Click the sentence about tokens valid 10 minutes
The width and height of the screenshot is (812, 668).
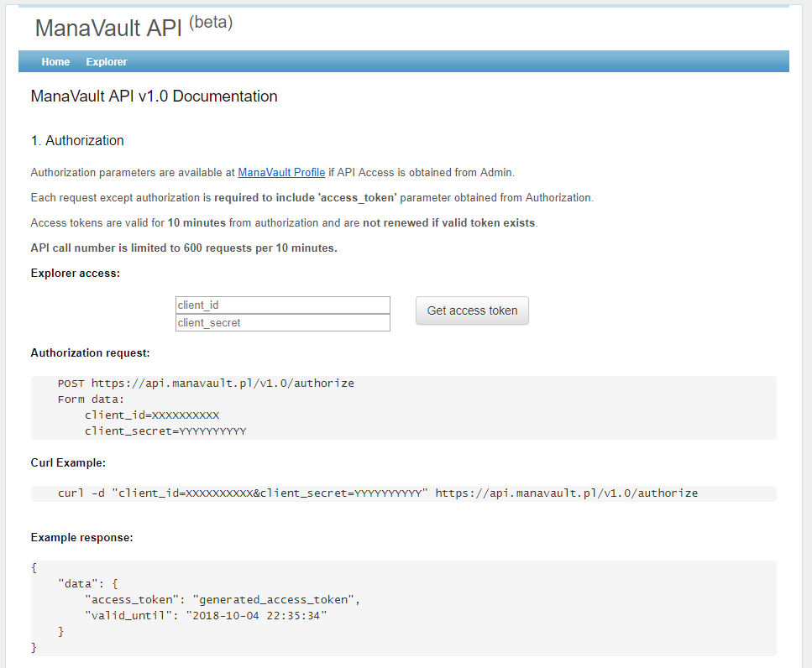(285, 223)
